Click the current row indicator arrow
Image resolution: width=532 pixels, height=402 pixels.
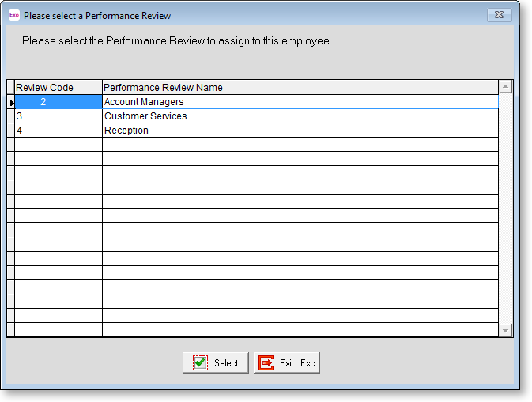[x=11, y=103]
